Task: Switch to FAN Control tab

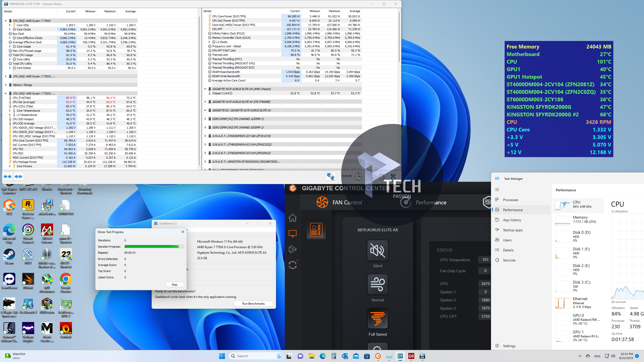Action: (x=347, y=202)
